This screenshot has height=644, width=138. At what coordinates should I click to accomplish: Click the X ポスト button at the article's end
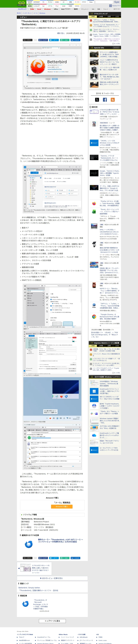27,558
